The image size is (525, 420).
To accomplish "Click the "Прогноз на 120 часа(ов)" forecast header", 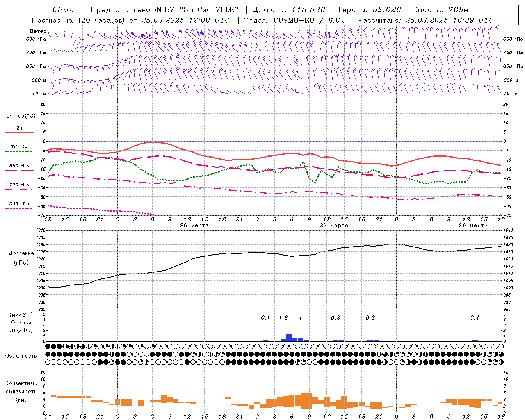I will pos(79,20).
